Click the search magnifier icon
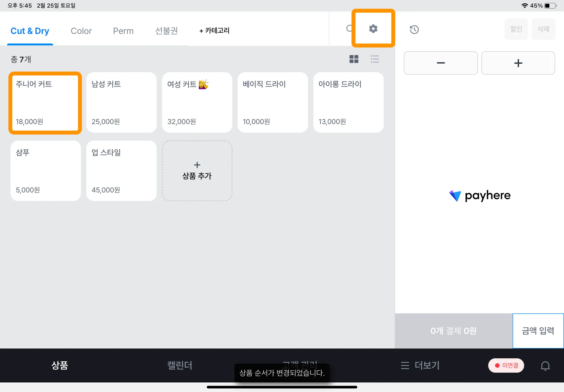The height and width of the screenshot is (392, 564). [349, 28]
